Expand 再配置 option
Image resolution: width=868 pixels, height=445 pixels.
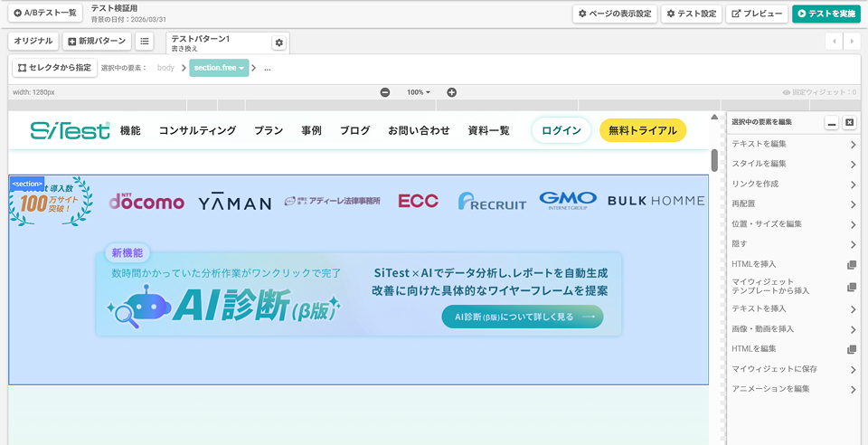[x=795, y=204]
